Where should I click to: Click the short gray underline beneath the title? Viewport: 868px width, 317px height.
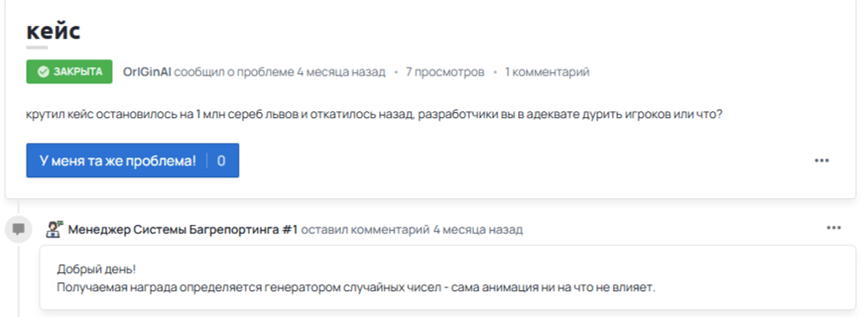(x=37, y=48)
